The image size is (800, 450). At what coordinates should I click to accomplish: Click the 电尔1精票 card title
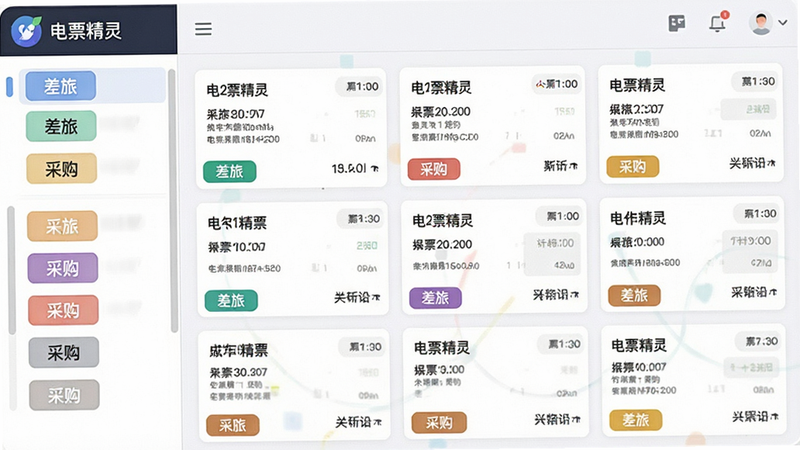(x=237, y=223)
